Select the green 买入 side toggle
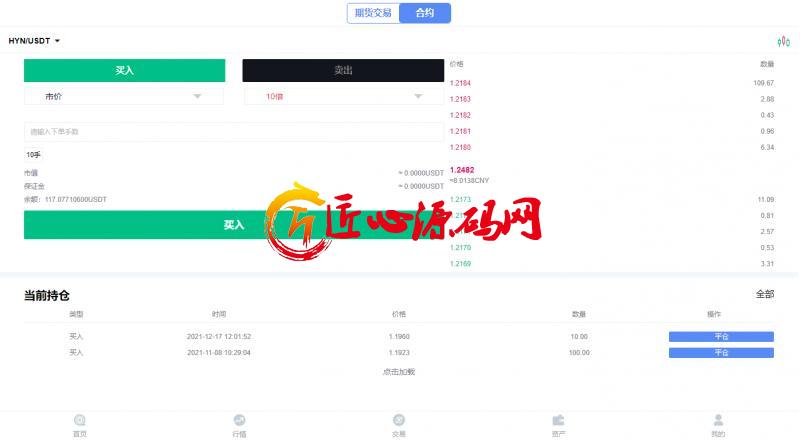This screenshot has height=440, width=800. tap(124, 70)
